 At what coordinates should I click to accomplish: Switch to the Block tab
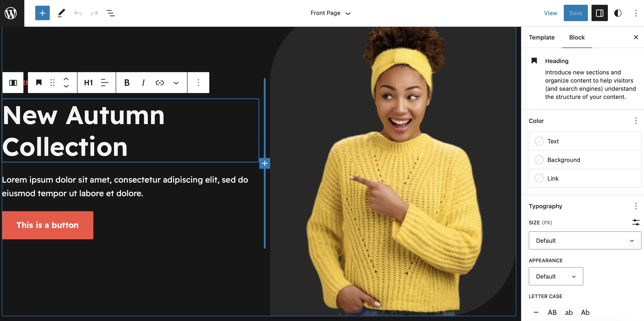tap(577, 37)
